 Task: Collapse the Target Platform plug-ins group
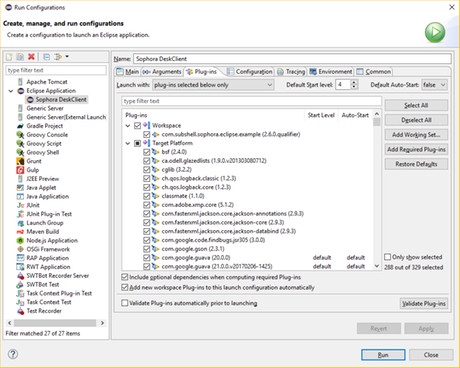pos(128,143)
